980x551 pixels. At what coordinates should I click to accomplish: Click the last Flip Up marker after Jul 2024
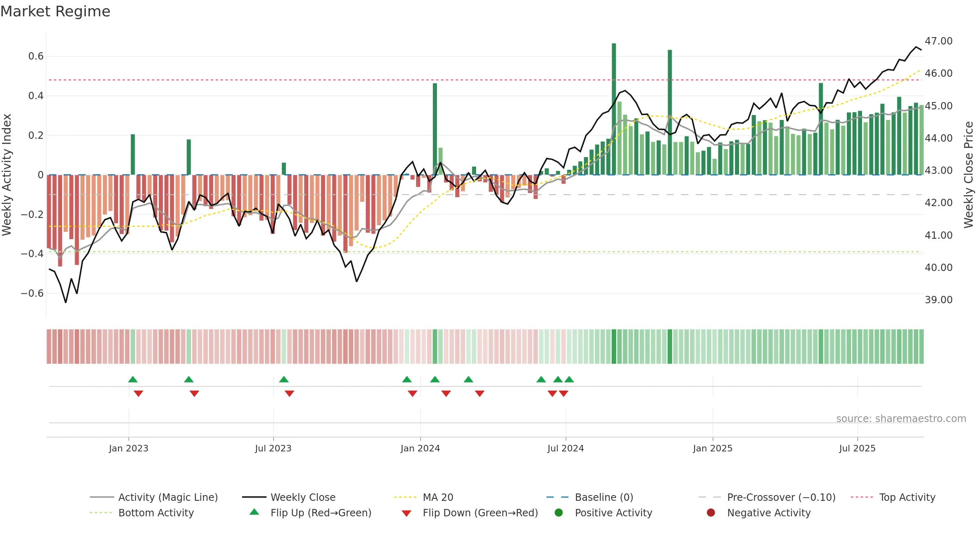coord(569,380)
